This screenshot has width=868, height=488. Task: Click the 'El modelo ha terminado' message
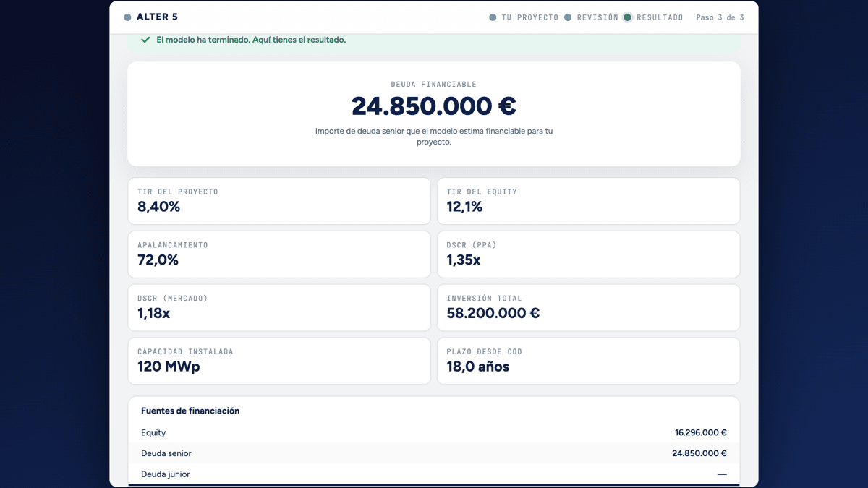coord(251,40)
